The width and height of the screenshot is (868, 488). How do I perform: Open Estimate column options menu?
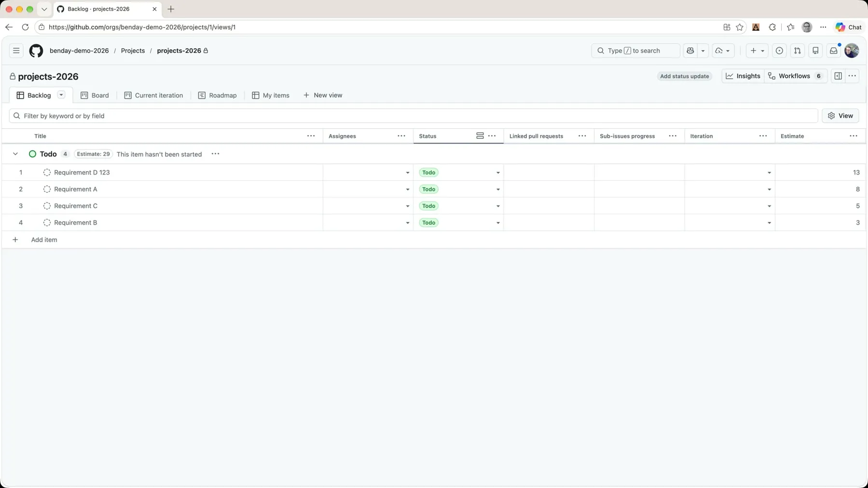(x=854, y=136)
